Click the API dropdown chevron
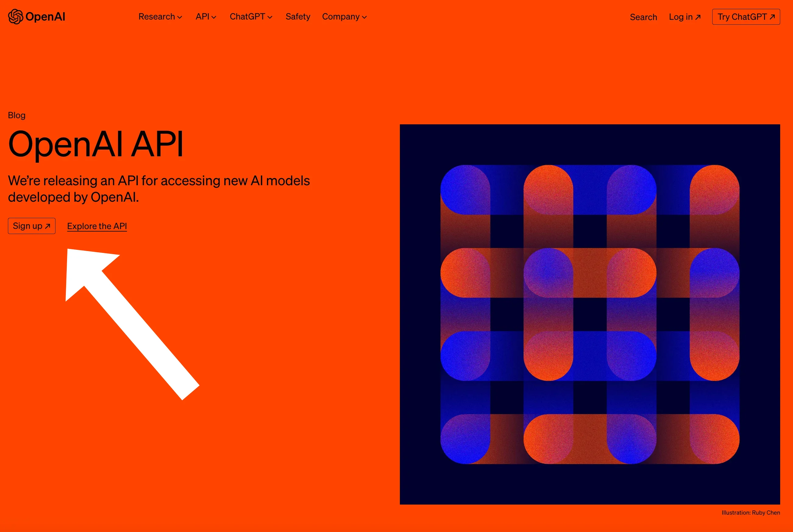The height and width of the screenshot is (532, 793). pyautogui.click(x=215, y=17)
